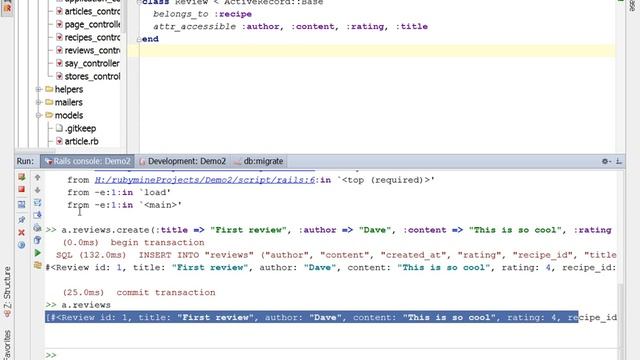Open the Favorites side panel
640x360 pixels.
[x=7, y=345]
